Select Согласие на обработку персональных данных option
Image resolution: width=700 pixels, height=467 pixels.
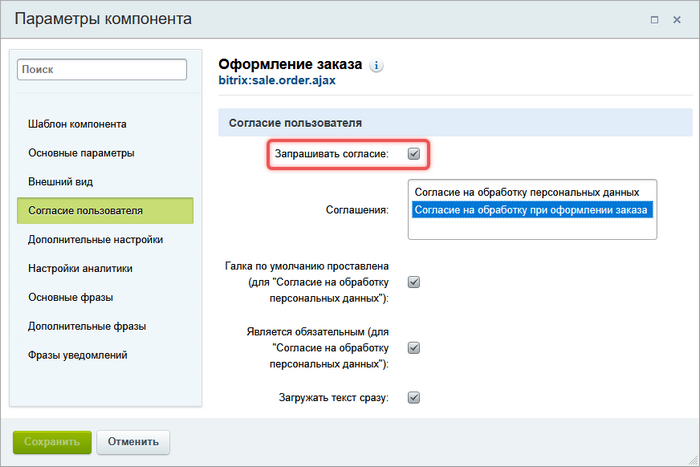(526, 191)
